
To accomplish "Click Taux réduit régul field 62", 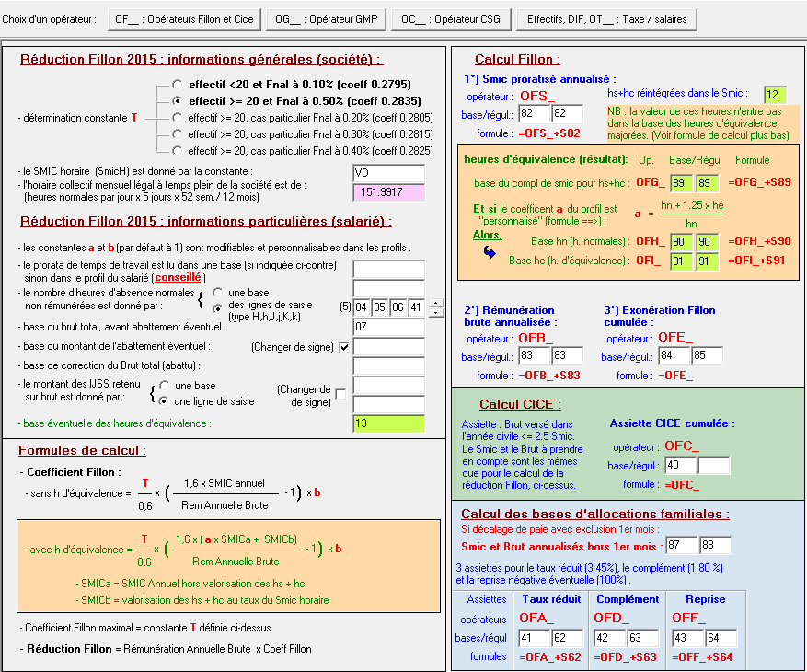I will (568, 638).
